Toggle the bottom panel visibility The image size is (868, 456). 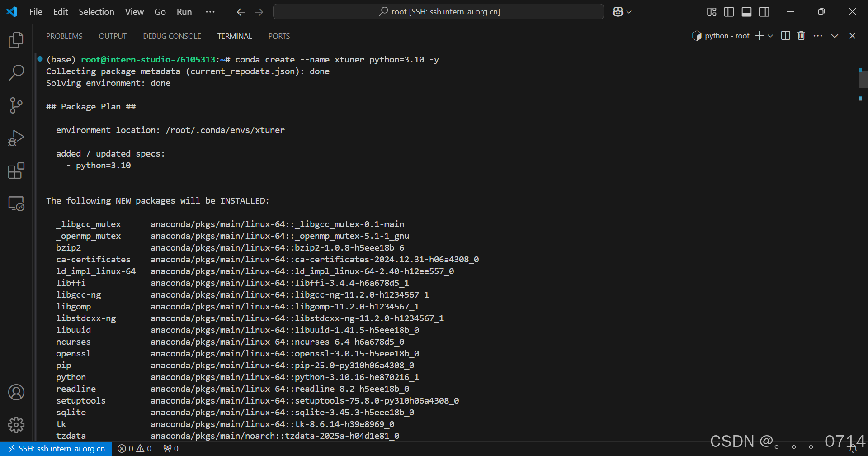[x=747, y=12]
